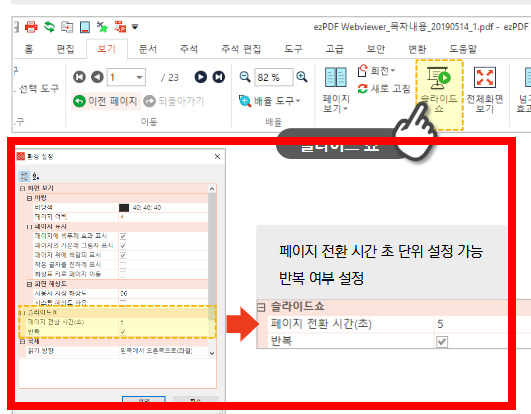Viewport: 531px width, 414px height.
Task: Open 전체화면 보기 full screen view
Action: [485, 90]
